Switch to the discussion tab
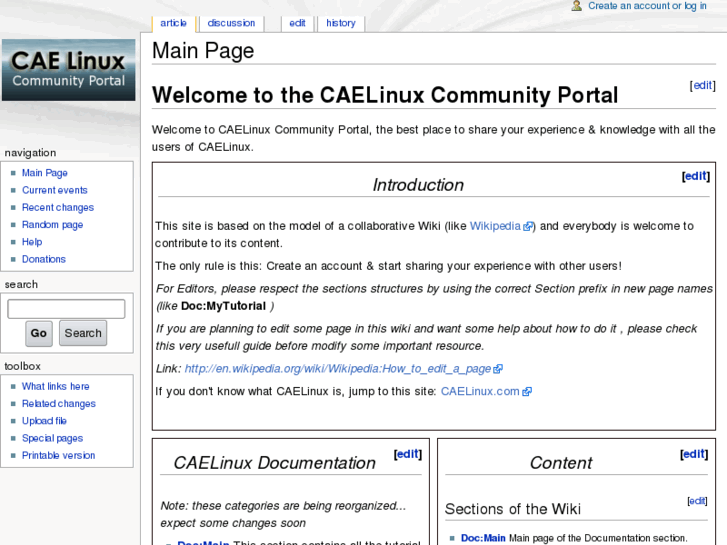This screenshot has width=727, height=545. 231,23
